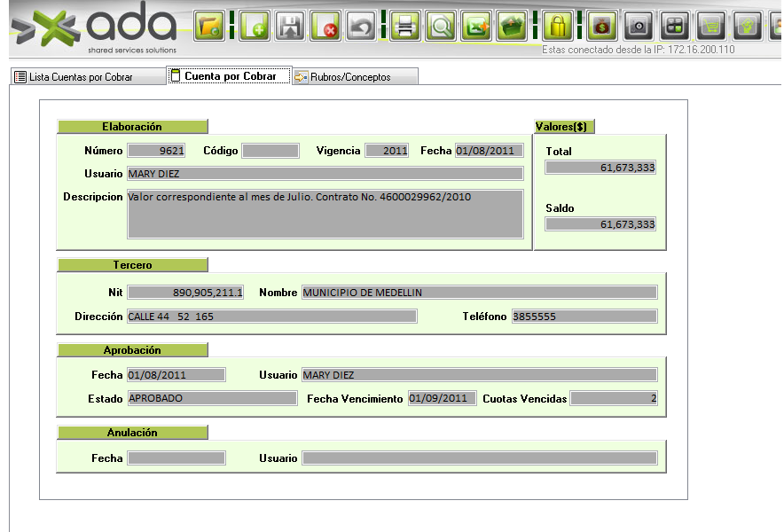The width and height of the screenshot is (784, 532).
Task: Select the Cuenta por Cobrar tab
Action: 229,76
